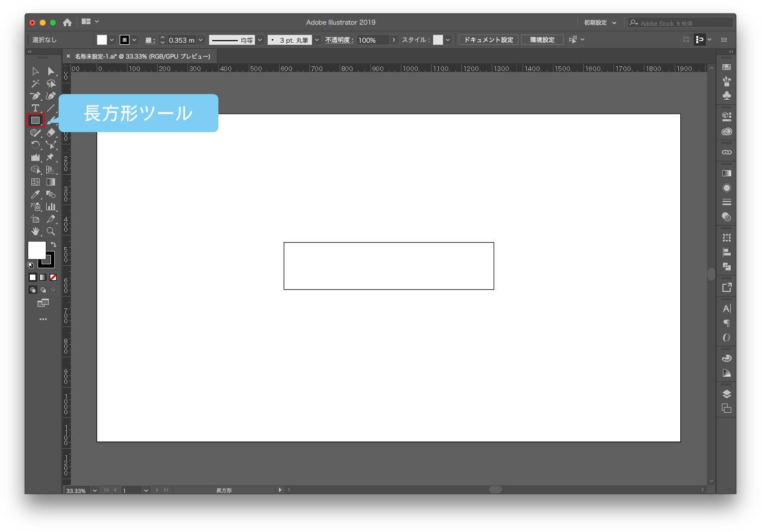Open variable width profile 均等 dropdown
Screen dimensions: 761x532
click(259, 40)
